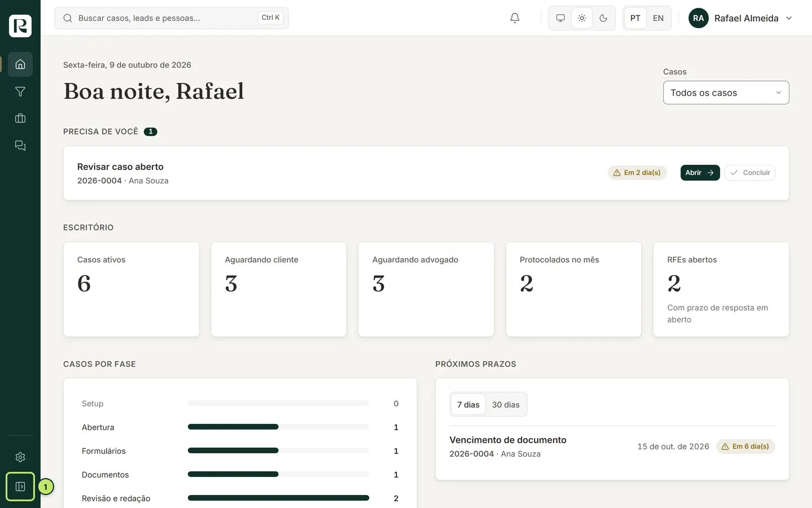The width and height of the screenshot is (812, 508).
Task: Open the Casos ativos card
Action: pos(131,290)
